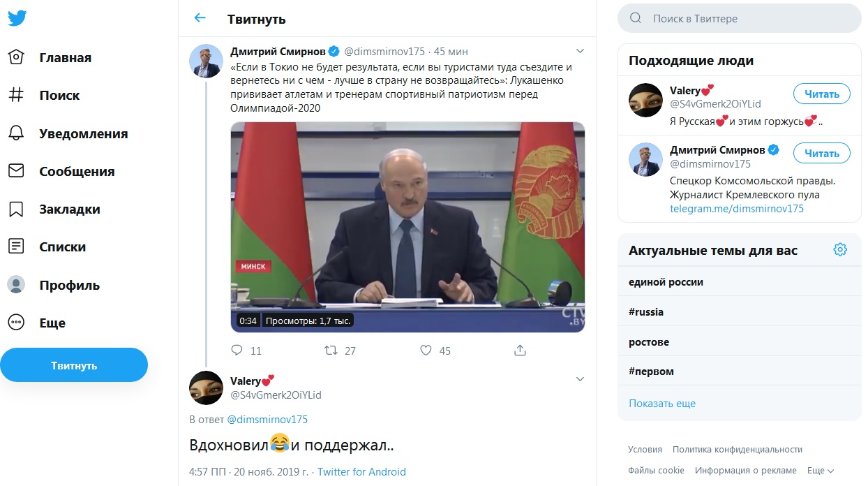Open the reply bubble icon under the tweet
This screenshot has height=486, width=868.
[x=237, y=351]
